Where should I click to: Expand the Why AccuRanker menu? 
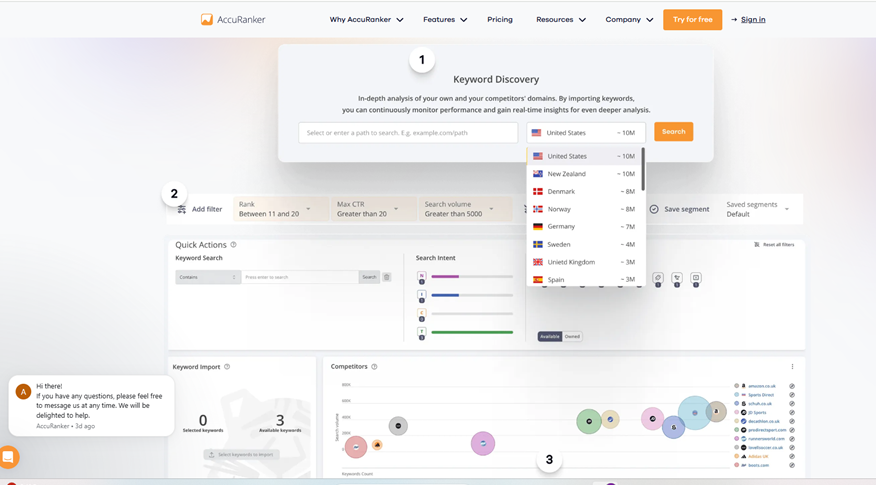pyautogui.click(x=366, y=20)
